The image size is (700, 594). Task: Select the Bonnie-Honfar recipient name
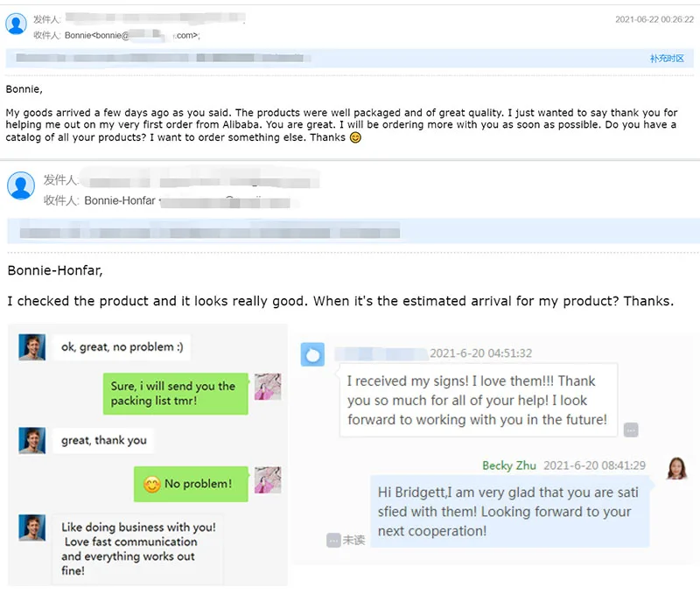(x=120, y=201)
